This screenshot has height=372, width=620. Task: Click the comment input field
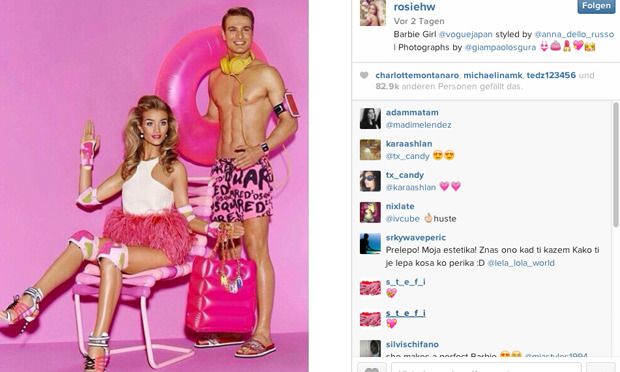[x=486, y=368]
